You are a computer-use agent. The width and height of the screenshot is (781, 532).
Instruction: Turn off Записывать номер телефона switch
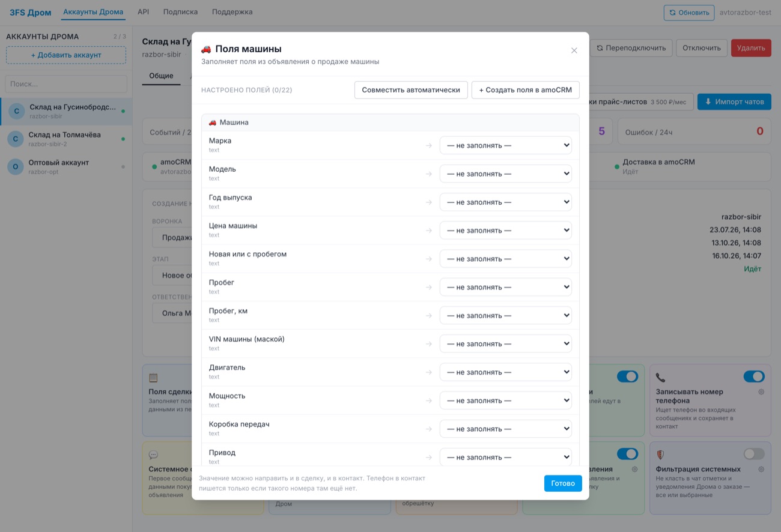754,376
